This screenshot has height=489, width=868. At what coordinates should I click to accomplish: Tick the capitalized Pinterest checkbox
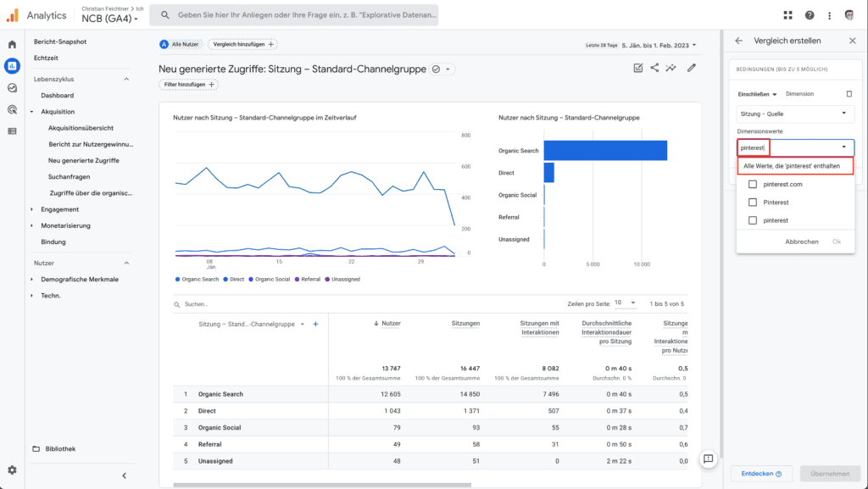(x=753, y=203)
